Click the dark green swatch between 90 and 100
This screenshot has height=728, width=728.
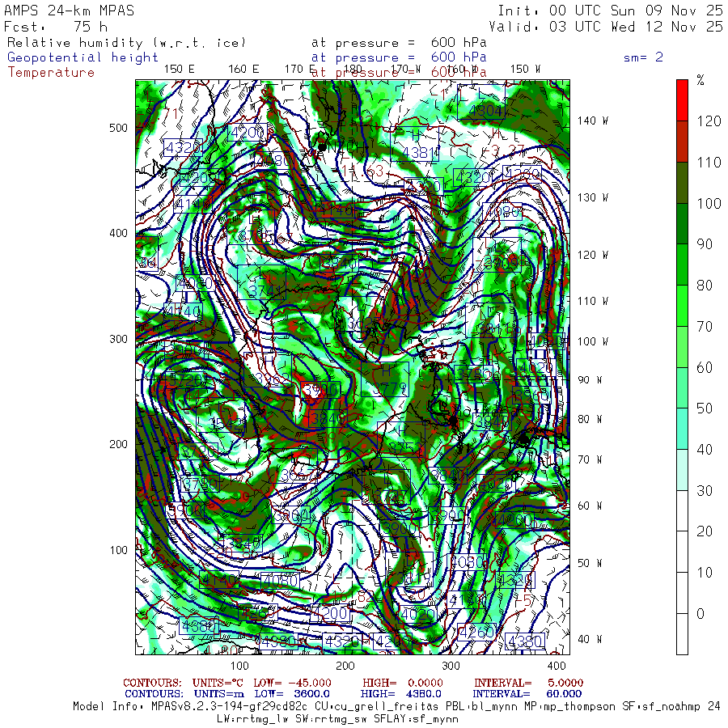point(683,223)
